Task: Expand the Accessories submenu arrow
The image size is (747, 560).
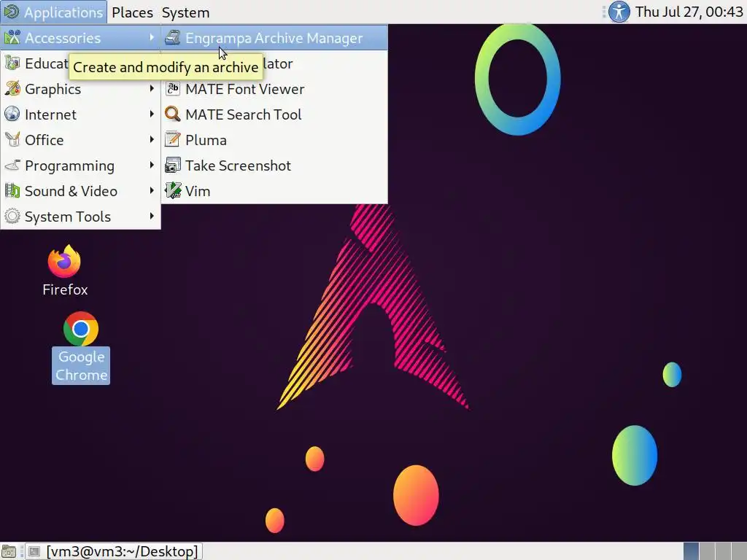Action: pyautogui.click(x=152, y=37)
